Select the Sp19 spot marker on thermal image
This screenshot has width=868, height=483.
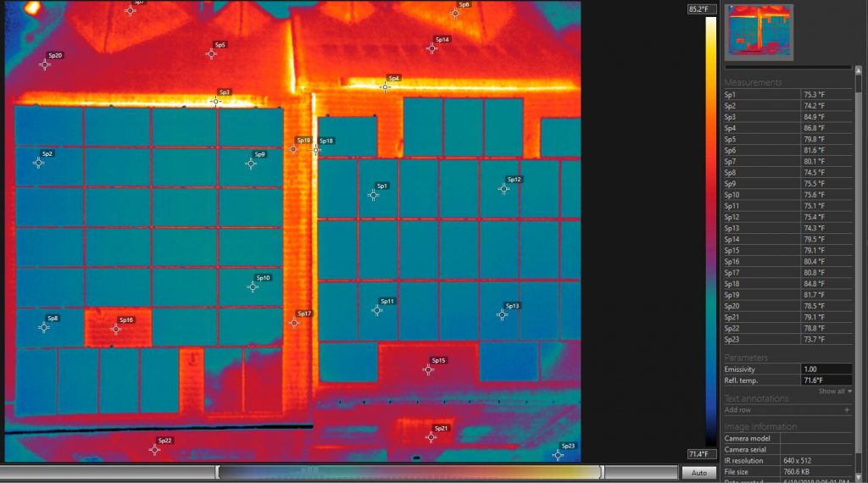pos(293,149)
